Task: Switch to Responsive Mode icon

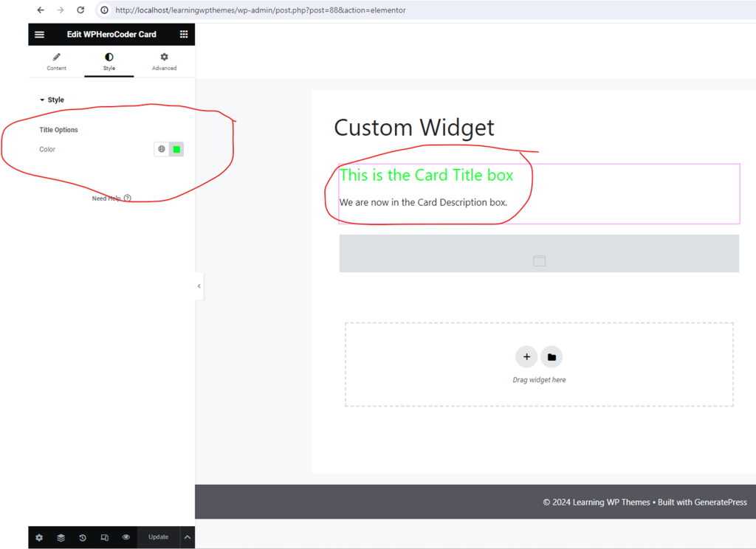Action: pos(104,538)
